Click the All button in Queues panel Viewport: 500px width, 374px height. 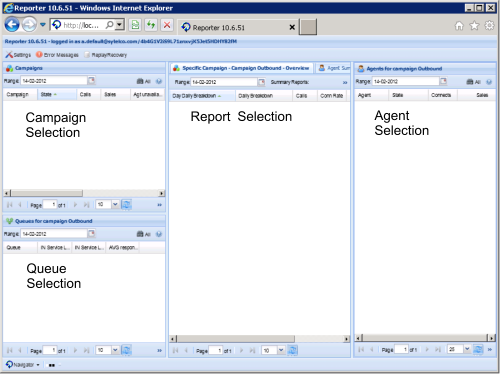coord(144,234)
